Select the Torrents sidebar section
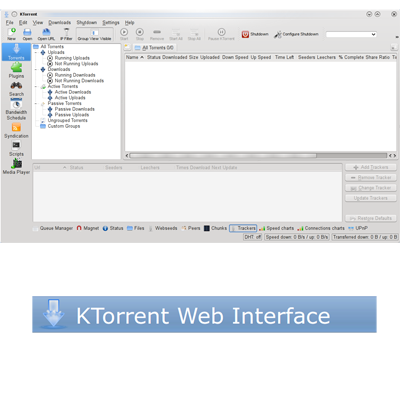The height and width of the screenshot is (400, 400). [x=16, y=52]
